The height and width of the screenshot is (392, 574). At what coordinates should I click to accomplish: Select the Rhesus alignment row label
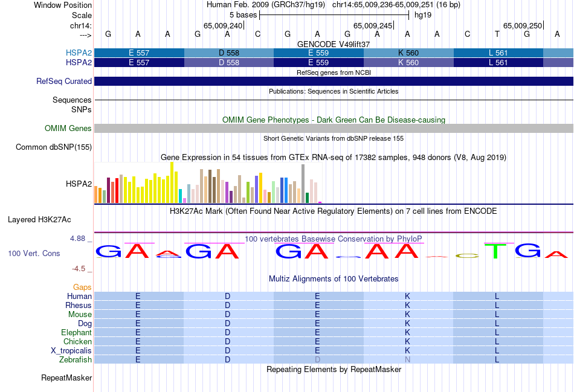coord(79,305)
